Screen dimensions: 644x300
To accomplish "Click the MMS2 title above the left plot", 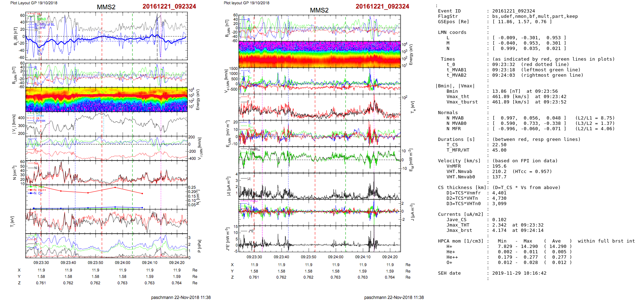I will (x=106, y=7).
